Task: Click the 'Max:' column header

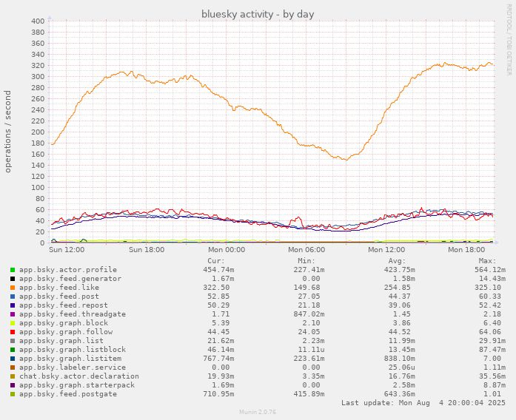Action: [x=487, y=261]
